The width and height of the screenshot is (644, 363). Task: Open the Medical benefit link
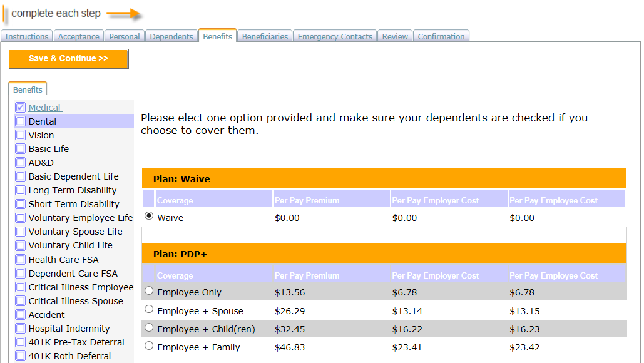pyautogui.click(x=45, y=108)
